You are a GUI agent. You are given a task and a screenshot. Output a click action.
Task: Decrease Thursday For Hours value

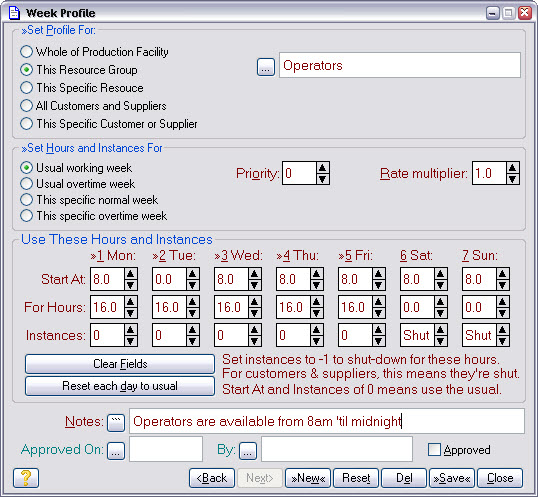click(x=316, y=313)
